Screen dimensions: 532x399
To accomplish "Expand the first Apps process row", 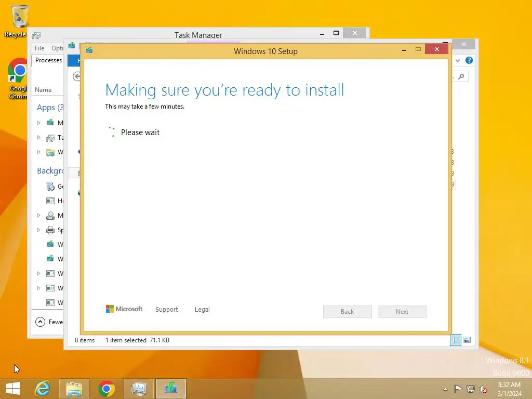I will coord(38,123).
